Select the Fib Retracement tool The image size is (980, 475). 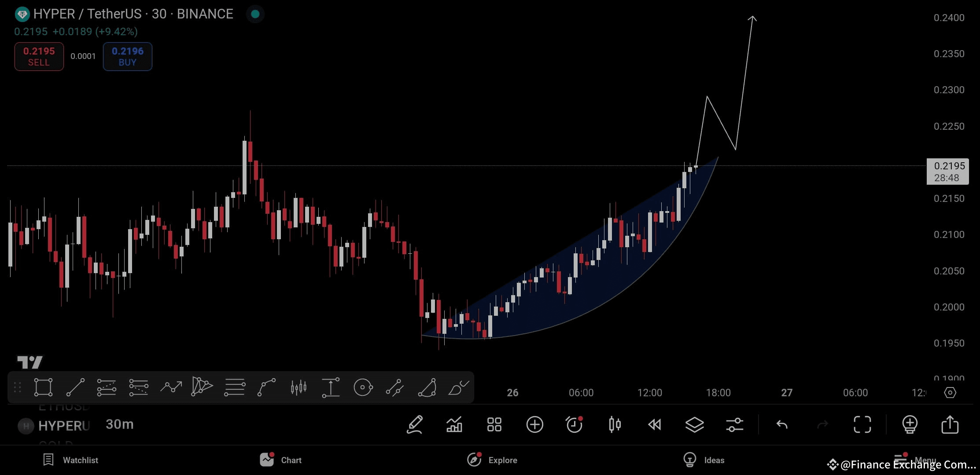point(107,387)
